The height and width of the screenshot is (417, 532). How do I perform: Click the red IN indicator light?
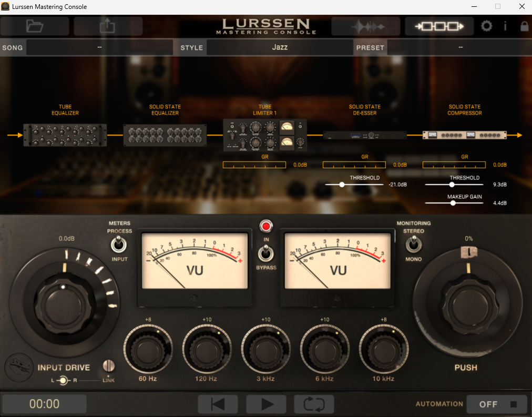266,226
